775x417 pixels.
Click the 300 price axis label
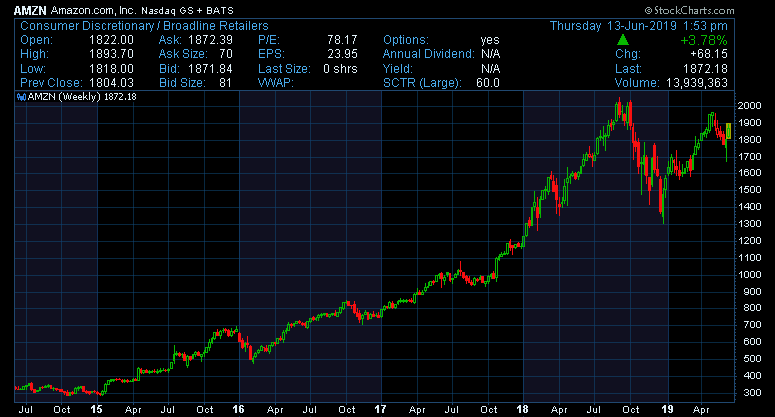pos(752,393)
